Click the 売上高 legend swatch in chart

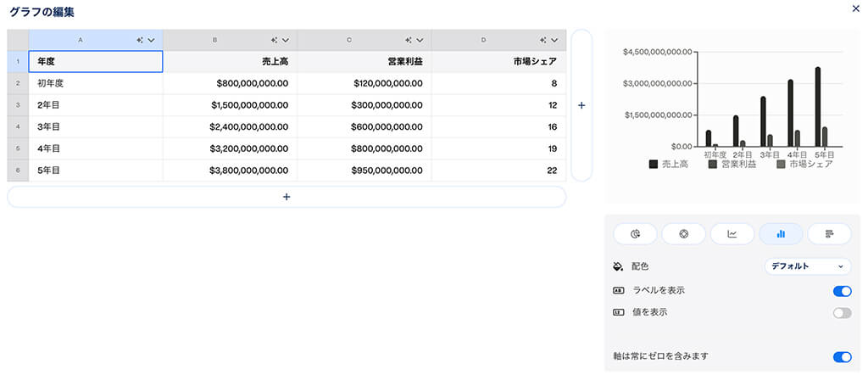[x=654, y=165]
